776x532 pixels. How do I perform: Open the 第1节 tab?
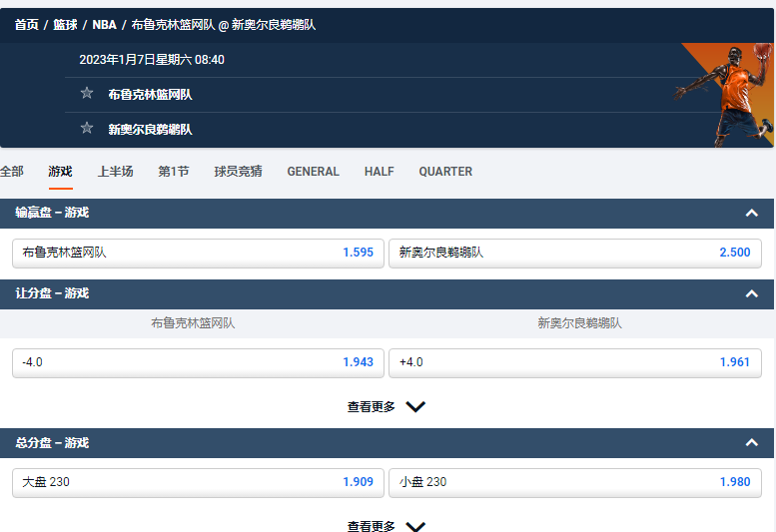[x=173, y=172]
